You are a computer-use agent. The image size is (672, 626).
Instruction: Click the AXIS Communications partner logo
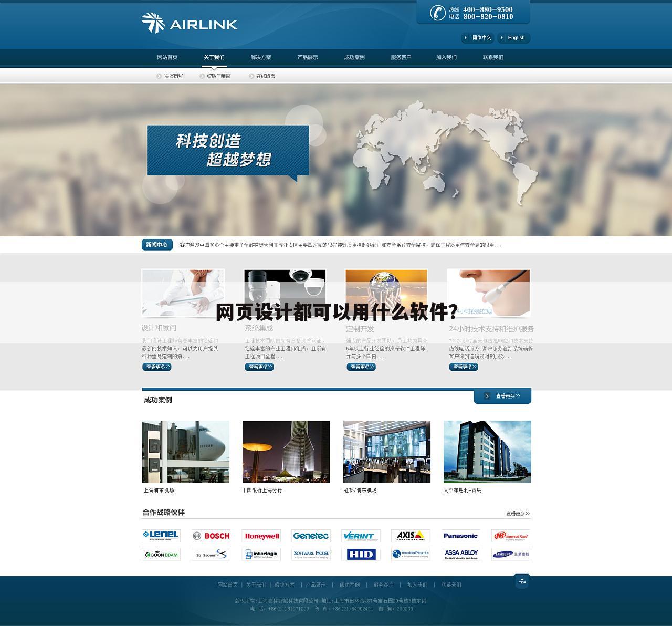411,536
